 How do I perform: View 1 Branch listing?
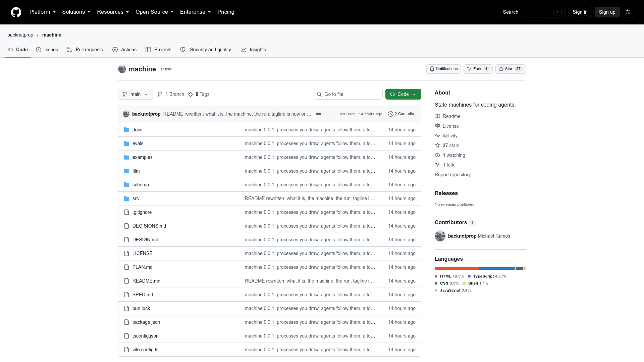pyautogui.click(x=171, y=94)
